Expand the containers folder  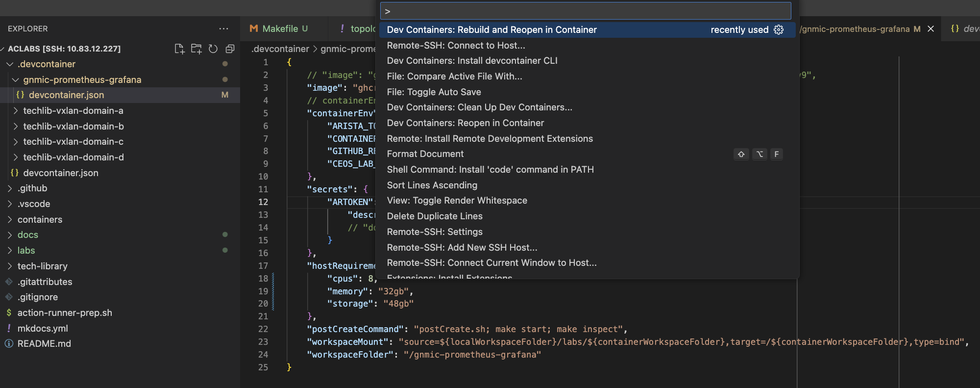(x=10, y=219)
